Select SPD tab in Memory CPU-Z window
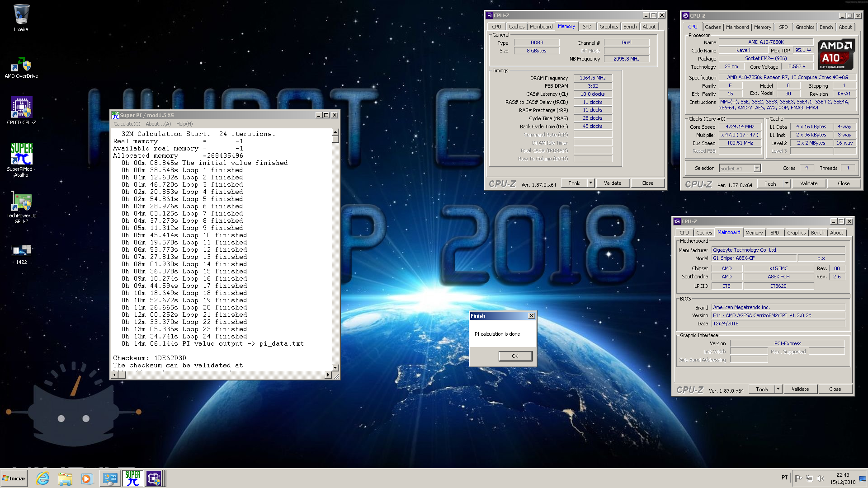The width and height of the screenshot is (868, 488). (x=587, y=27)
